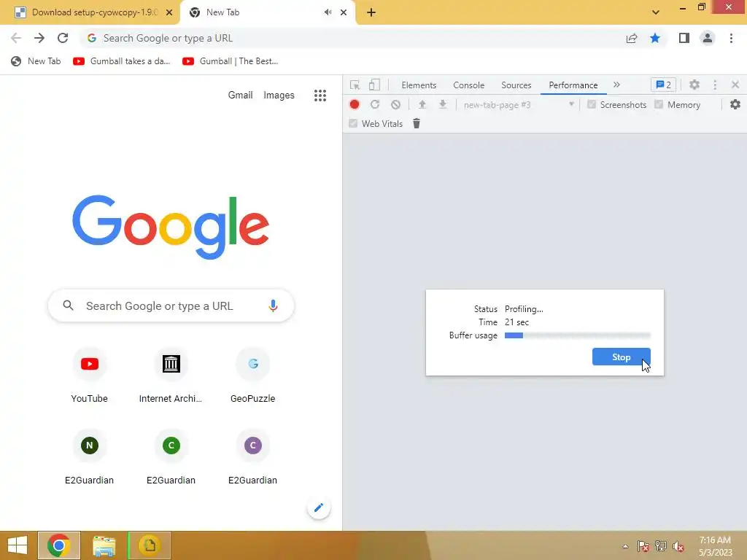Mute the New Tab audio speaker icon
747x560 pixels.
pos(328,12)
